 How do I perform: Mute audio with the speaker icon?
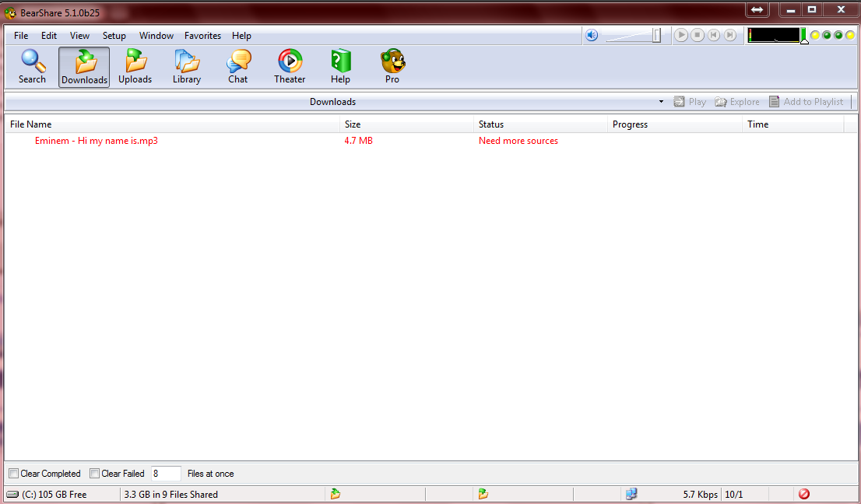pos(592,35)
